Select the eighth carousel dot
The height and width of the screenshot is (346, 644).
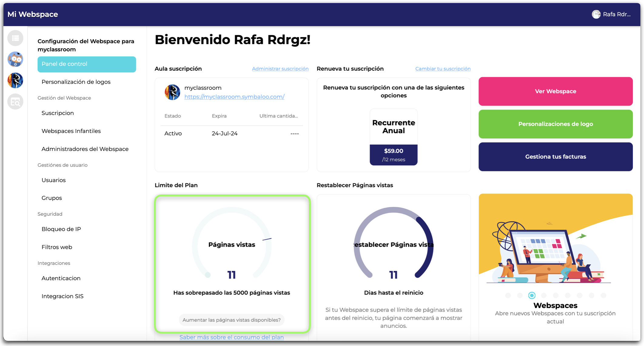point(592,295)
